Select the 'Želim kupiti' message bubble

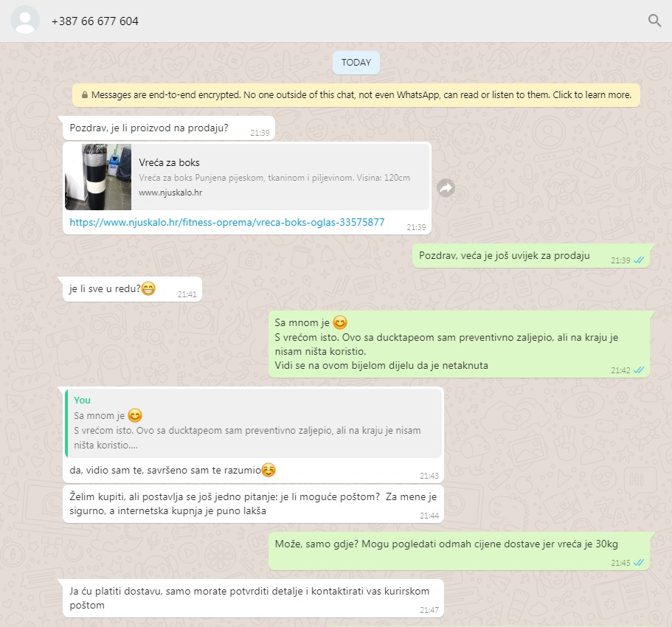(253, 504)
